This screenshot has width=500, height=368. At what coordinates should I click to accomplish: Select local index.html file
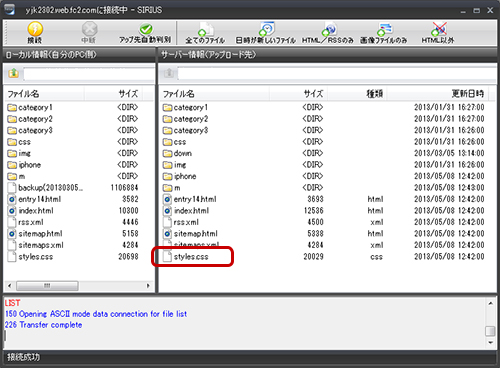coord(31,211)
